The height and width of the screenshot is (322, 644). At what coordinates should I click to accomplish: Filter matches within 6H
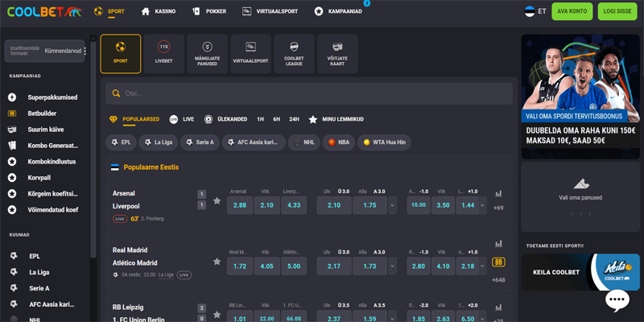tap(276, 119)
